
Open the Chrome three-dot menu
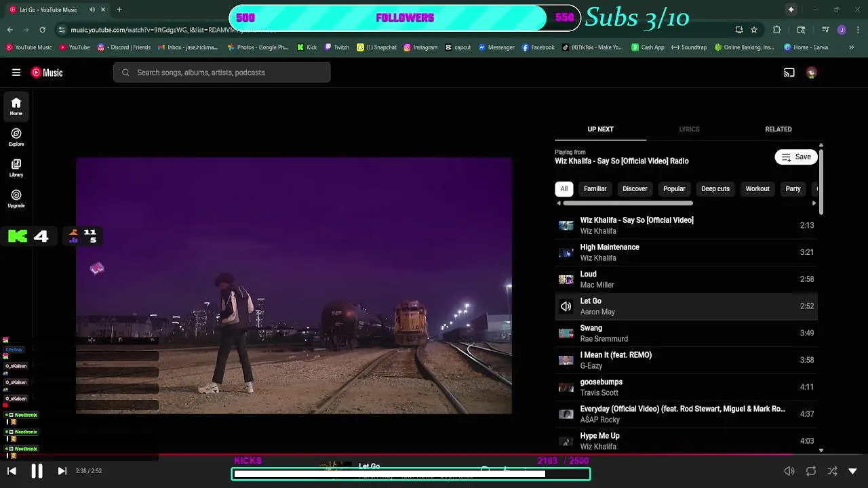click(x=858, y=30)
